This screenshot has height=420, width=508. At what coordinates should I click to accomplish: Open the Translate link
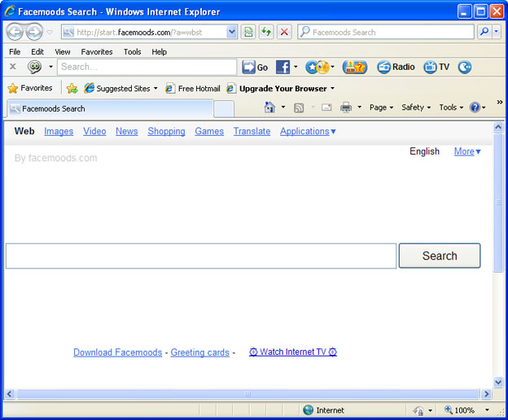pyautogui.click(x=252, y=131)
